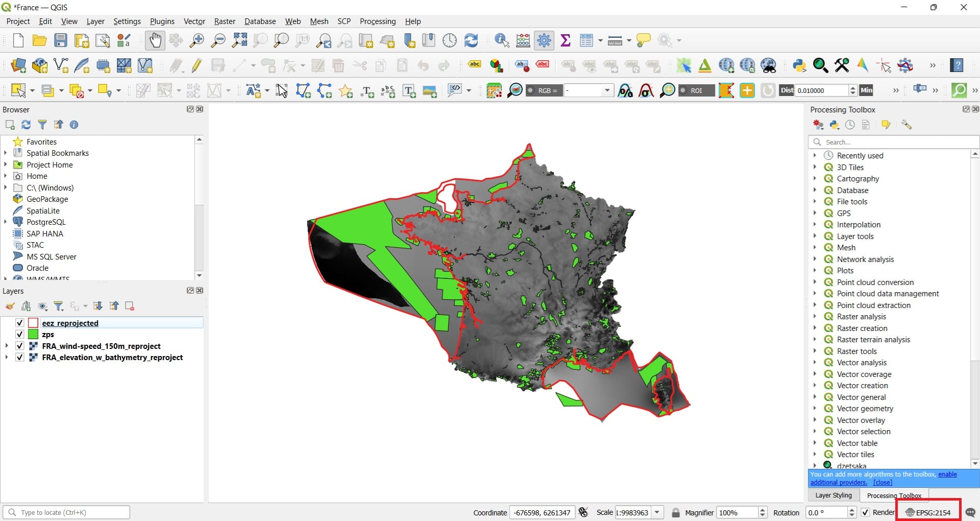Toggle the scale lock padlock
Image resolution: width=980 pixels, height=521 pixels.
pos(676,512)
